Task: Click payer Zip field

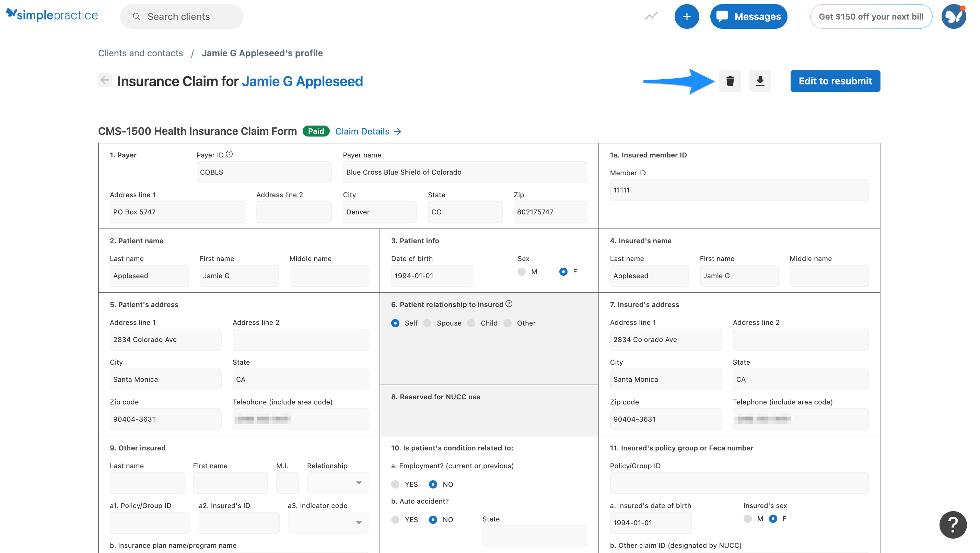Action: [550, 212]
